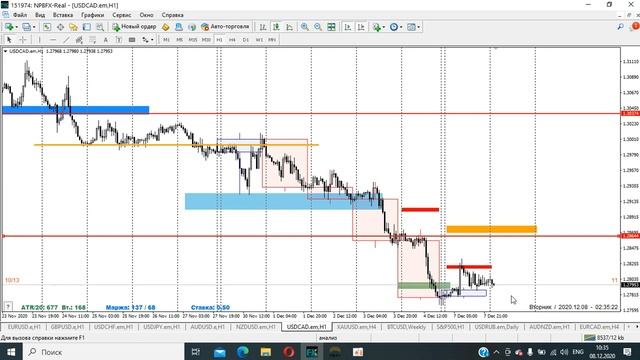Select the crosshair tool
Screen dimensions: 640x360
(23, 40)
